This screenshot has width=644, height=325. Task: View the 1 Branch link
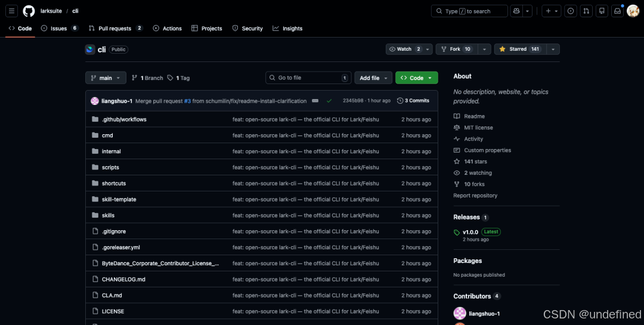(x=147, y=78)
